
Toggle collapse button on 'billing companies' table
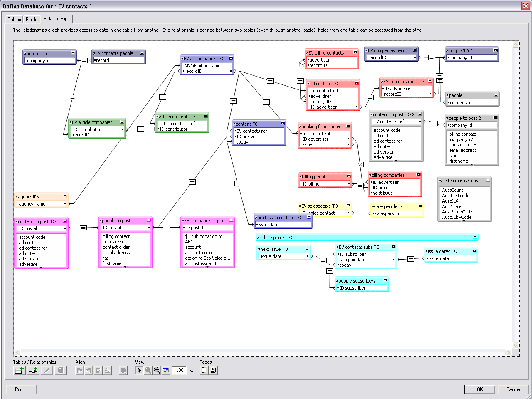419,175
